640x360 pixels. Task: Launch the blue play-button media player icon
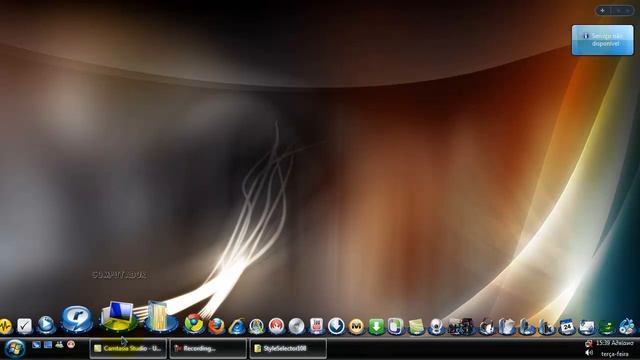coord(46,325)
